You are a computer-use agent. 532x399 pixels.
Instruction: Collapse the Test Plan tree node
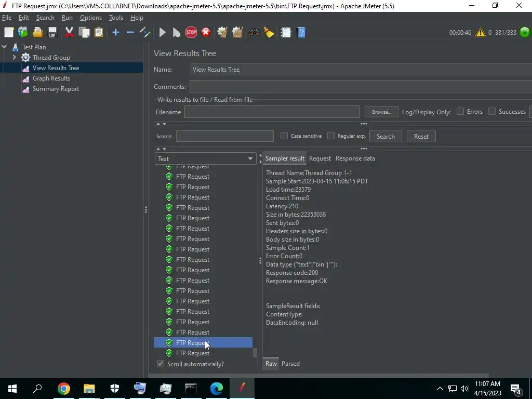click(4, 47)
